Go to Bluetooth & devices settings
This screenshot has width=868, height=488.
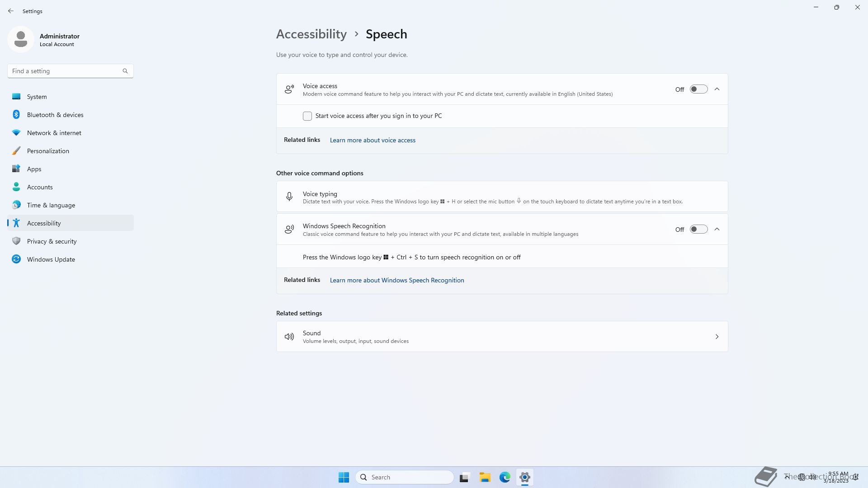point(55,115)
